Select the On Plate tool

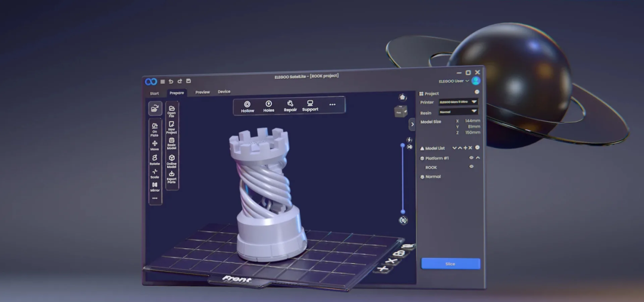pos(155,130)
